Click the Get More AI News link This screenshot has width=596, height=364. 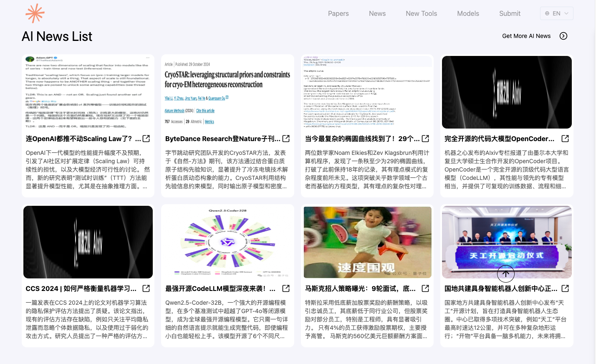pos(526,36)
